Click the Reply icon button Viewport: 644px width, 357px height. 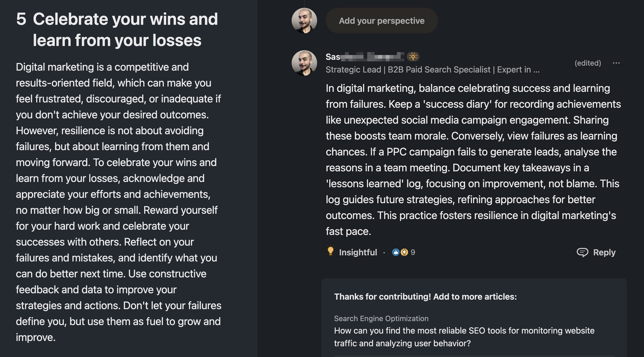583,252
